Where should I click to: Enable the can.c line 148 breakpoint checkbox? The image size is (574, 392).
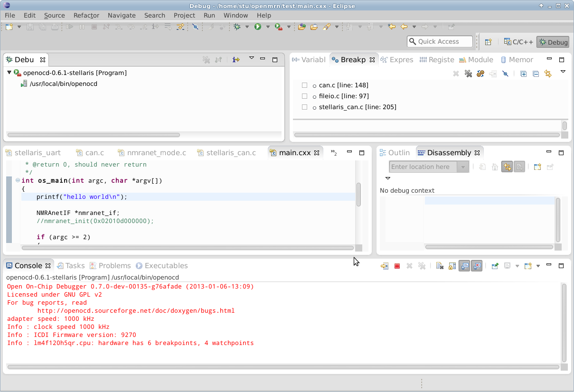[x=304, y=85]
